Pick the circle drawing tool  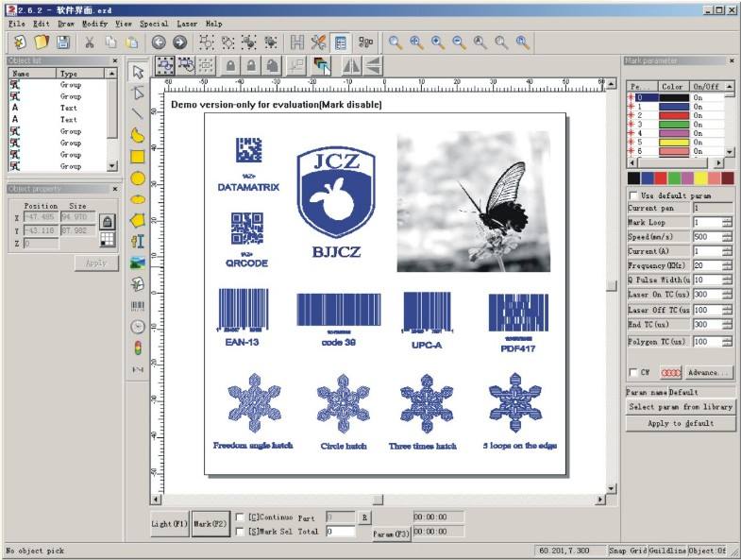138,178
